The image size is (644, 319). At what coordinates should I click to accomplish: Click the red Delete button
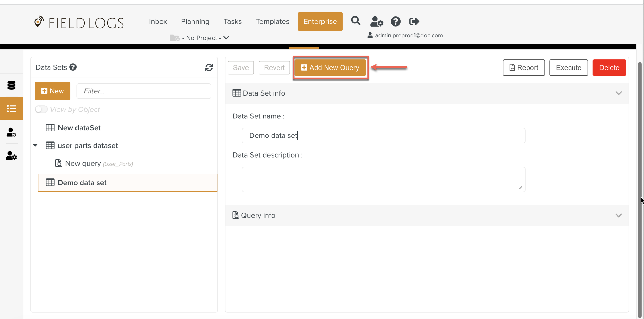[x=609, y=68]
